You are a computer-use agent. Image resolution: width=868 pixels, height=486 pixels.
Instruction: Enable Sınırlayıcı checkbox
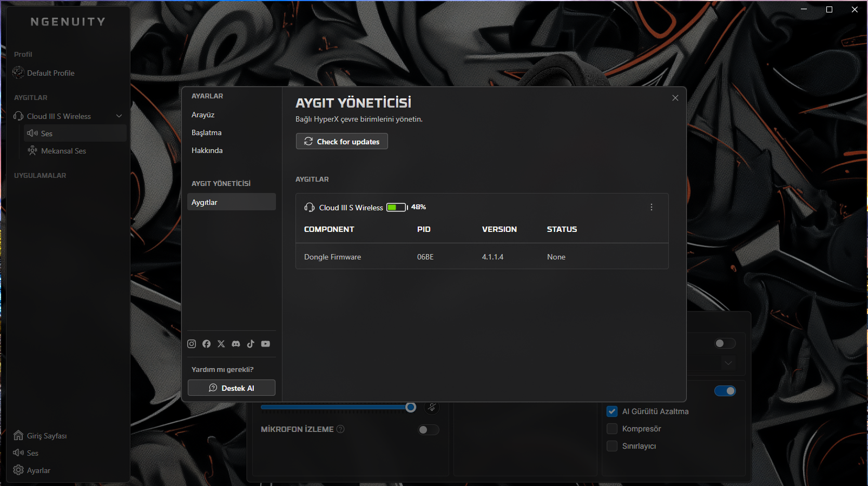point(612,446)
